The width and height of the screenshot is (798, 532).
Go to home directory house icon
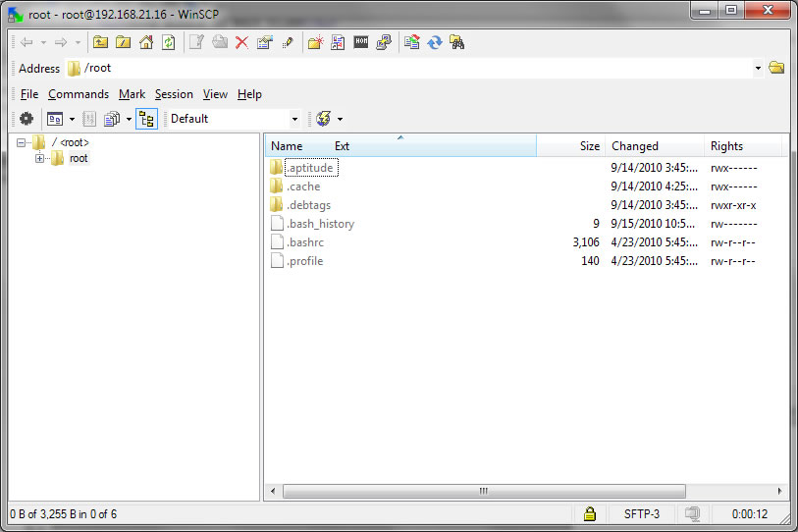(146, 42)
